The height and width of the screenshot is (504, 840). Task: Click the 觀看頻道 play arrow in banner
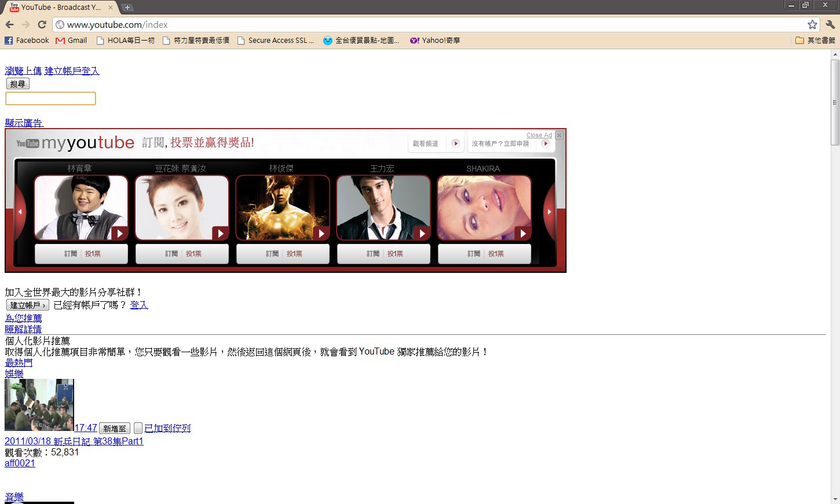(x=456, y=143)
